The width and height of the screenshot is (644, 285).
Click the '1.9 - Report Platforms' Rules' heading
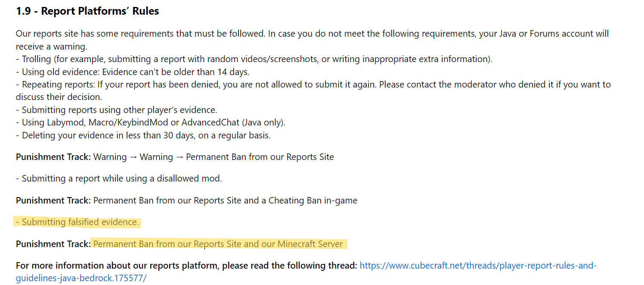[x=87, y=11]
